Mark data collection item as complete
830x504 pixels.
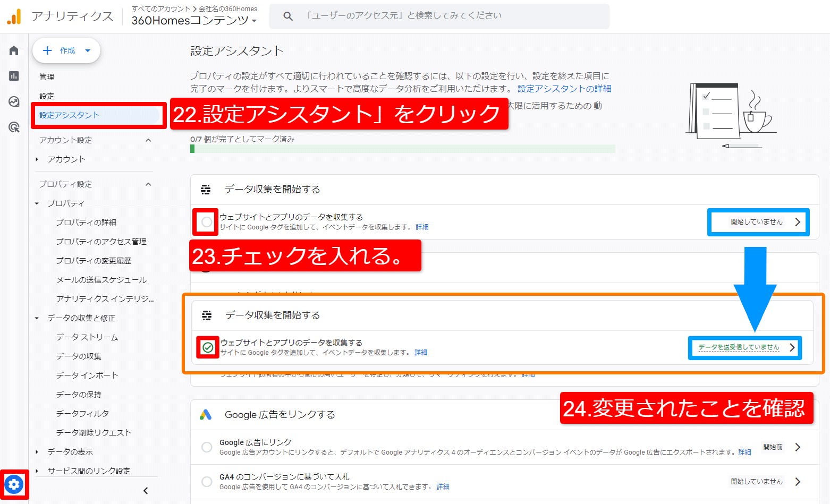[207, 222]
